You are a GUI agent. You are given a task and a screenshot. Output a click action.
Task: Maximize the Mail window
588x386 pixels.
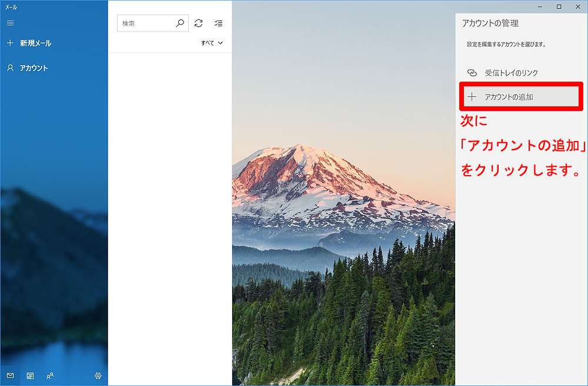pyautogui.click(x=559, y=6)
